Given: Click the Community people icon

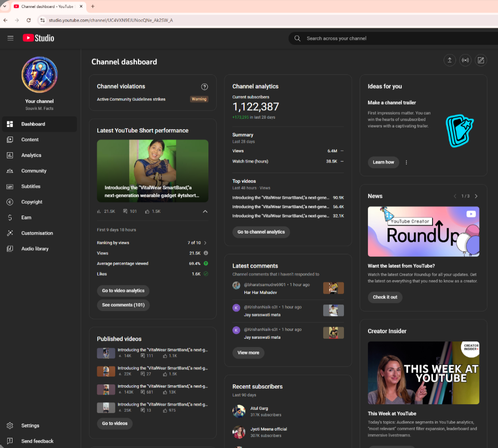Looking at the screenshot, I should (10, 171).
